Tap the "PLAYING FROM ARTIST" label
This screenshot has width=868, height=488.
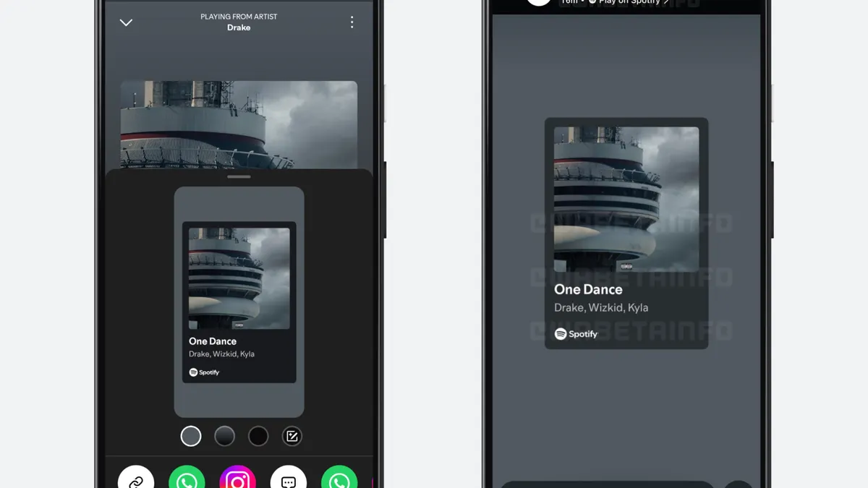239,17
